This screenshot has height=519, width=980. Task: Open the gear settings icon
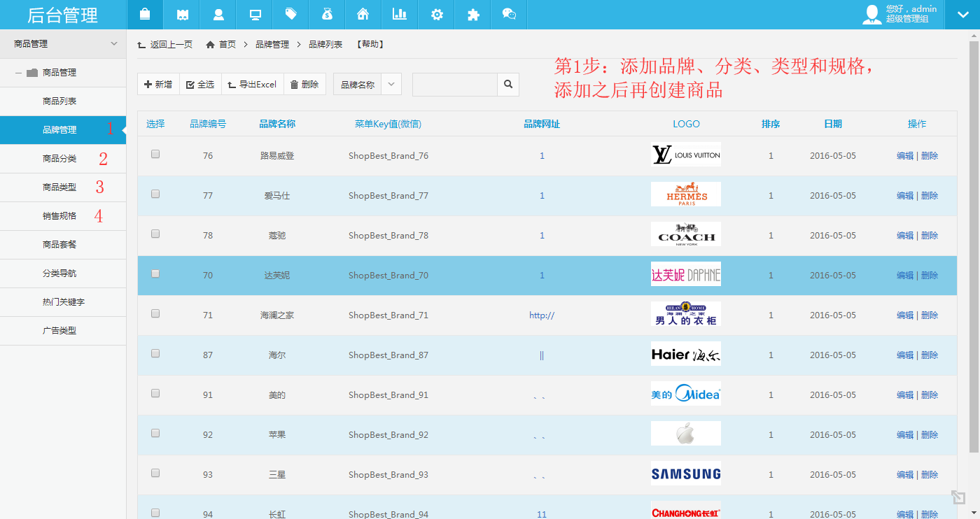(x=437, y=14)
